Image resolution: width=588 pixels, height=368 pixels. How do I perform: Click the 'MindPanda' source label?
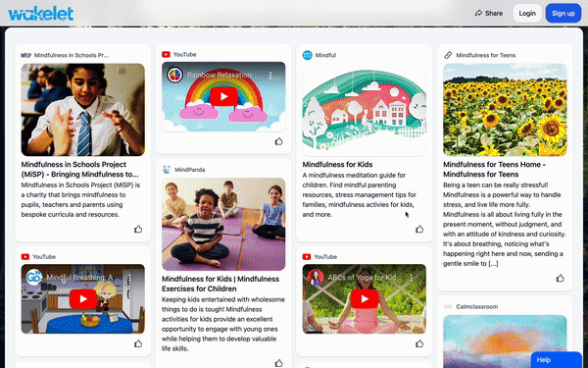point(190,170)
